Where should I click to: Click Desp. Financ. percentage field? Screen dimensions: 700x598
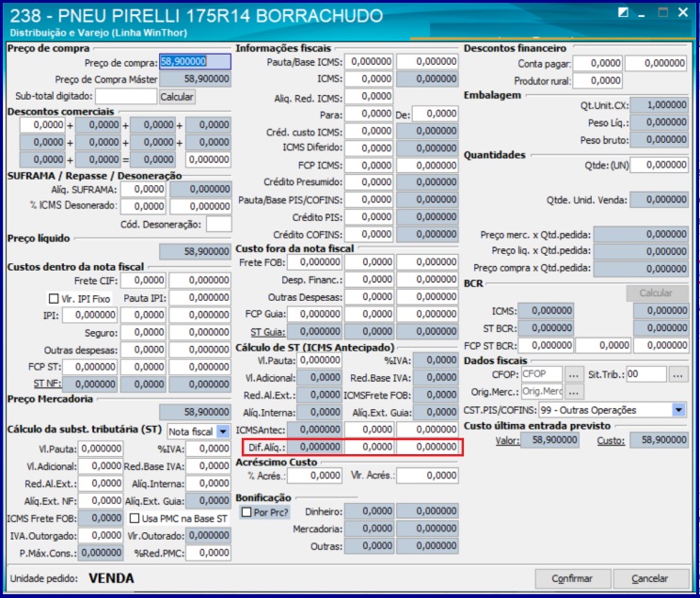pyautogui.click(x=369, y=279)
